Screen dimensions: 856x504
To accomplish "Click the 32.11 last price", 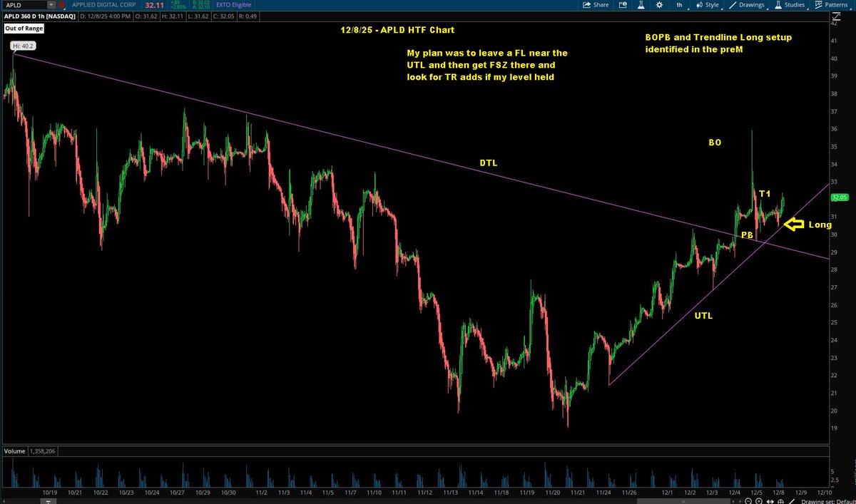I will pyautogui.click(x=155, y=5).
